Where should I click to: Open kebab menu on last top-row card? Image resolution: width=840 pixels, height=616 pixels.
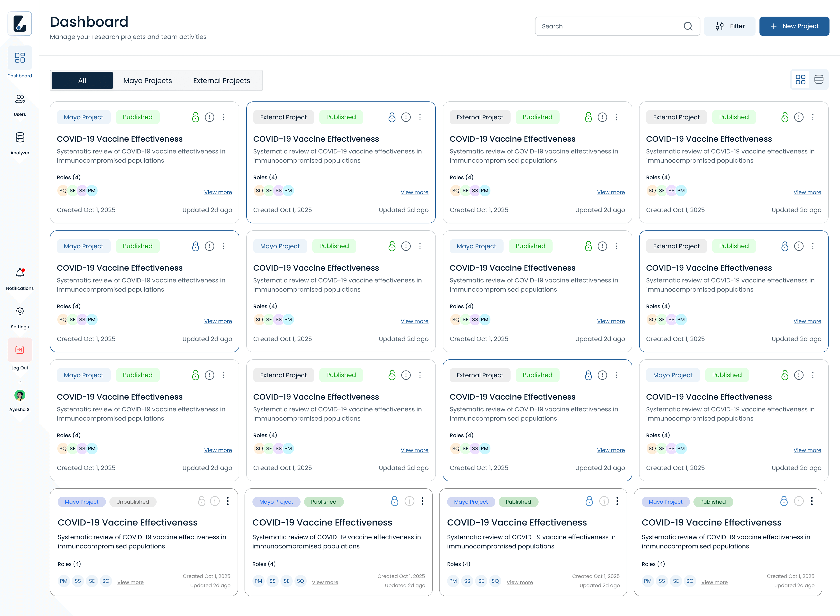click(x=813, y=117)
